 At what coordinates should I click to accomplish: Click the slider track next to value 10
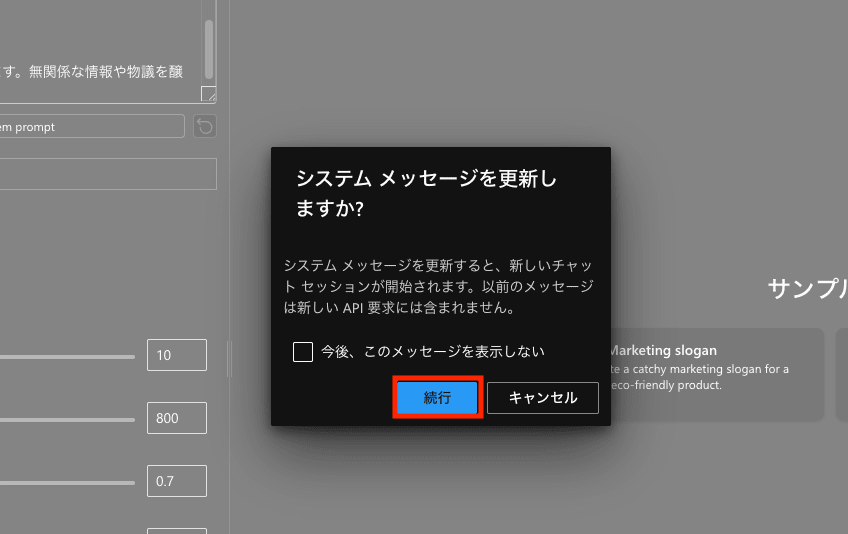point(67,357)
